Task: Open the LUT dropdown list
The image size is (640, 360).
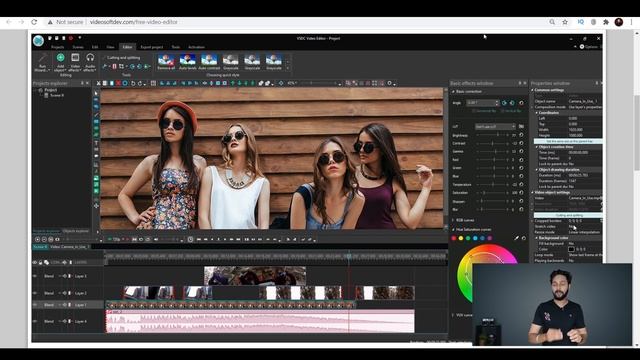Action: (x=495, y=127)
